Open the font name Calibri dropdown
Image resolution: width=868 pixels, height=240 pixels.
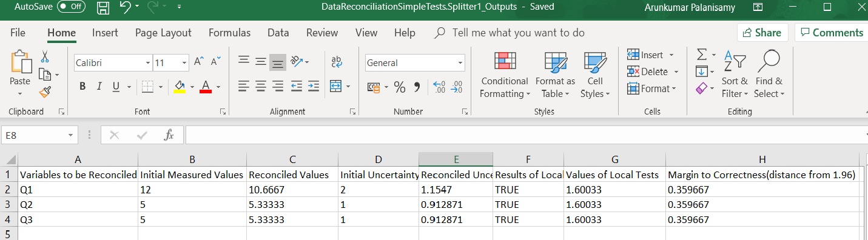click(x=148, y=63)
